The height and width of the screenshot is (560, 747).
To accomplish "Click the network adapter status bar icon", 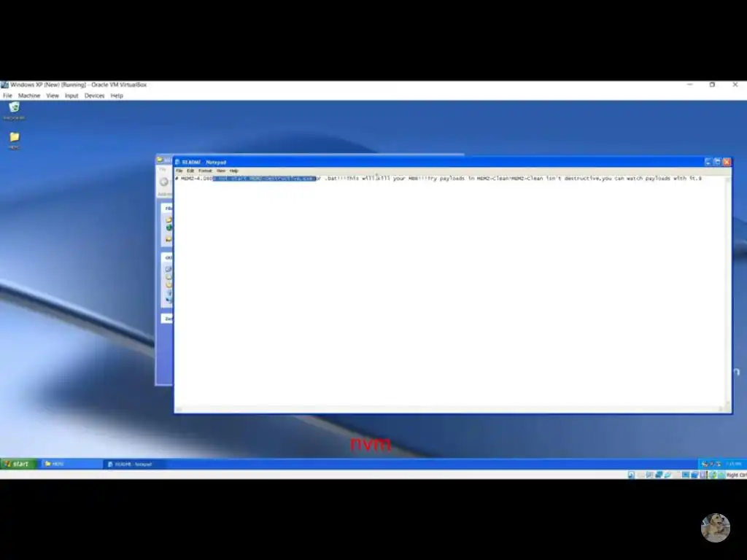I will pos(659,475).
